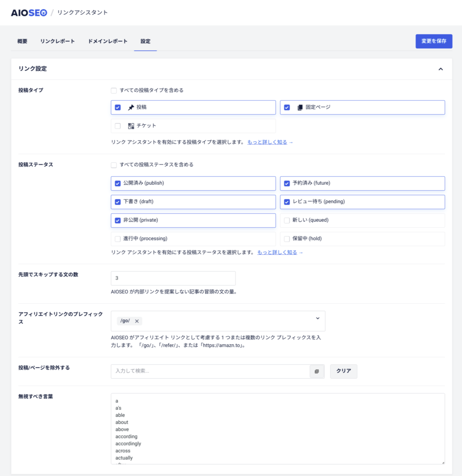Uncheck 予約済み (future) status
This screenshot has width=462, height=476.
tap(287, 183)
